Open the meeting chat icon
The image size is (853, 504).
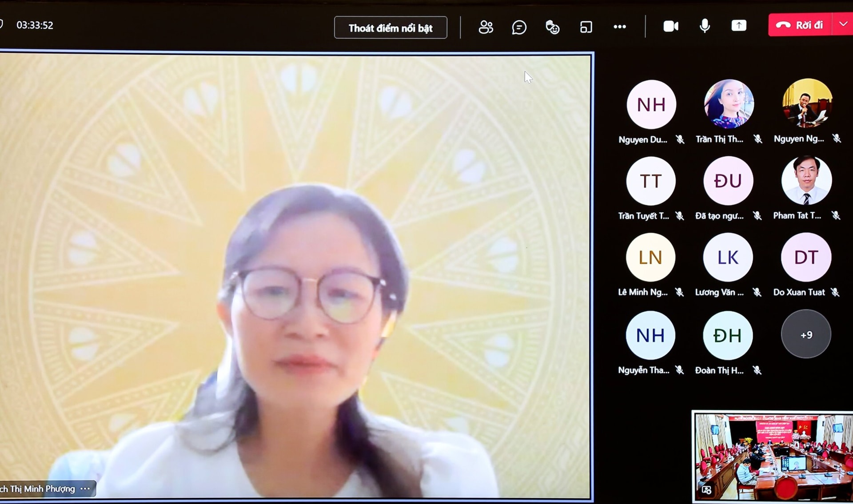[x=519, y=27]
